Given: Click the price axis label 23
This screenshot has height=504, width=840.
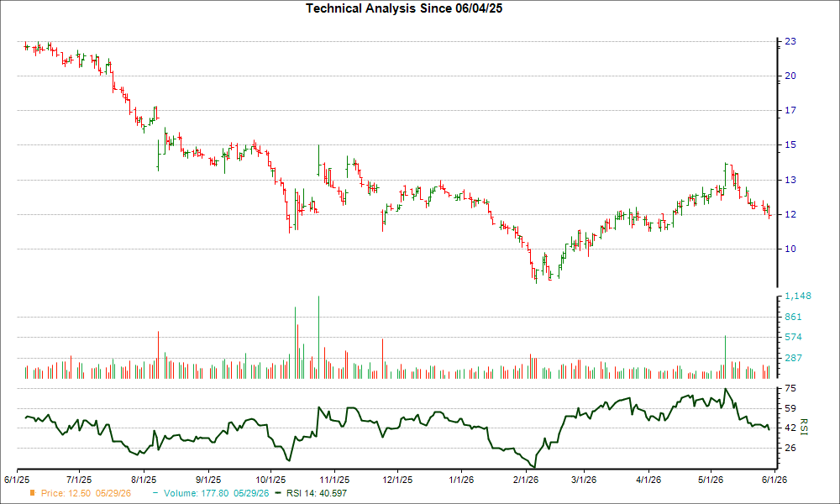Looking at the screenshot, I should coord(790,41).
